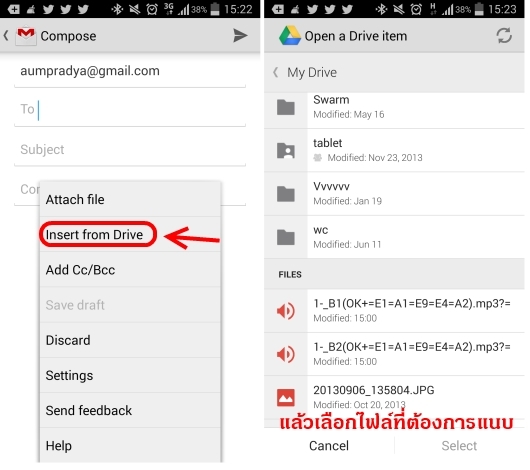Tap the 15:23 clock in status bar
The height and width of the screenshot is (470, 530).
[502, 9]
